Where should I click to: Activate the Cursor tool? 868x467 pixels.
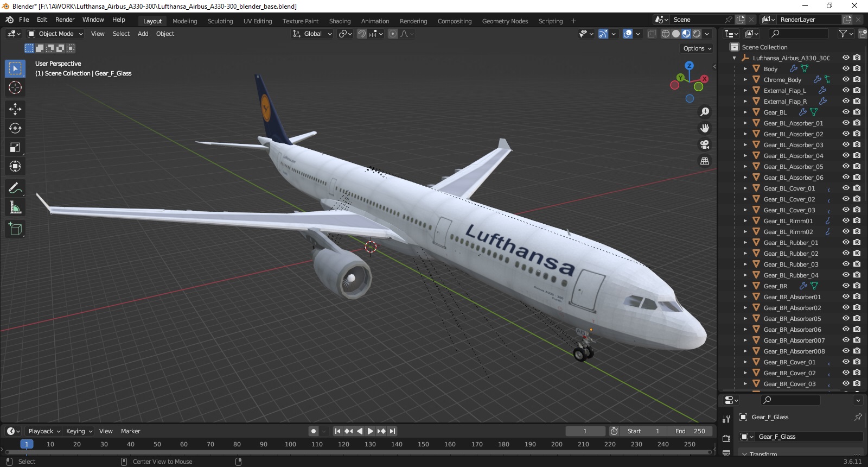pyautogui.click(x=15, y=87)
